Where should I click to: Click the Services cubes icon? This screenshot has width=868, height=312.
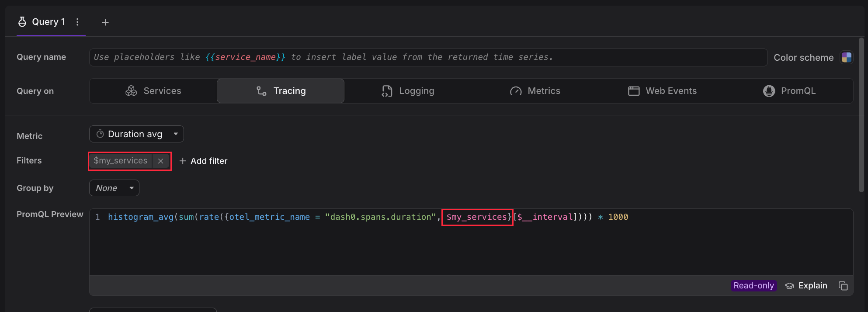coord(131,91)
